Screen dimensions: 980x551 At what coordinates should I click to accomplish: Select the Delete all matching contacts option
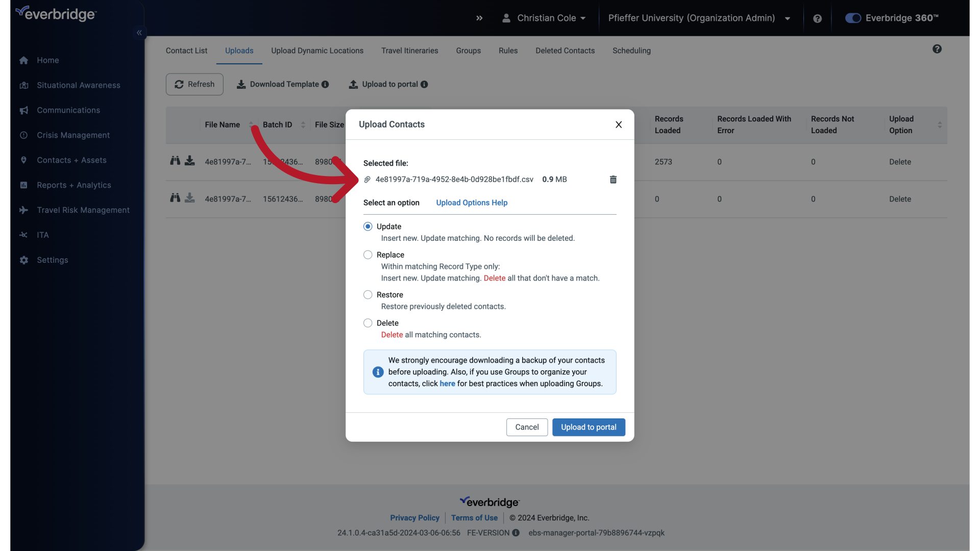(x=368, y=322)
